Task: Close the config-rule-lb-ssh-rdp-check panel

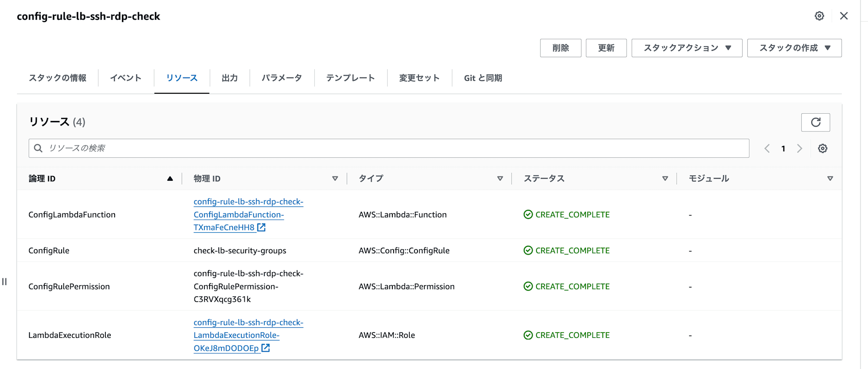Action: 844,16
